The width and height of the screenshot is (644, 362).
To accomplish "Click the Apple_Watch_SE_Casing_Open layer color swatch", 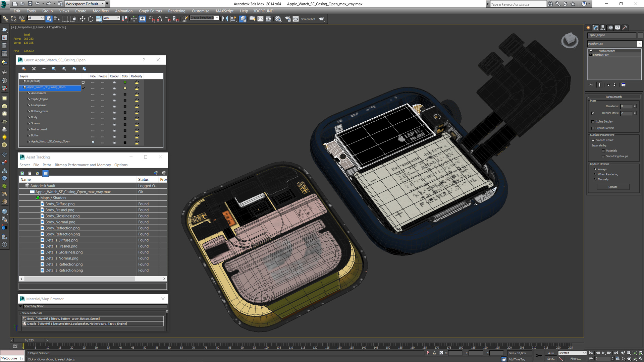I will coord(125,88).
